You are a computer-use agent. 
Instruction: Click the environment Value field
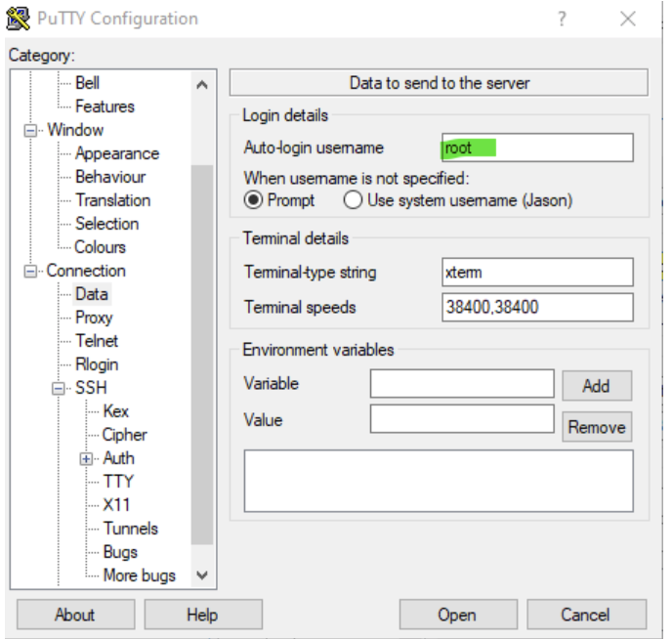click(462, 419)
